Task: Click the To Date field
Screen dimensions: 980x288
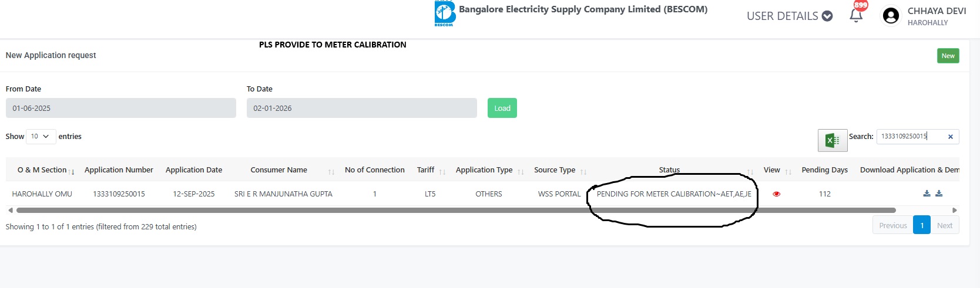Action: [x=361, y=109]
